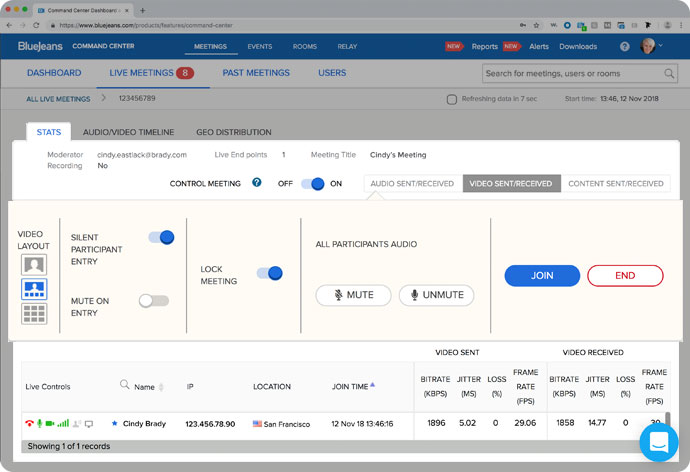Viewport: 690px width, 472px height.
Task: Unmute all participants audio
Action: tap(437, 295)
